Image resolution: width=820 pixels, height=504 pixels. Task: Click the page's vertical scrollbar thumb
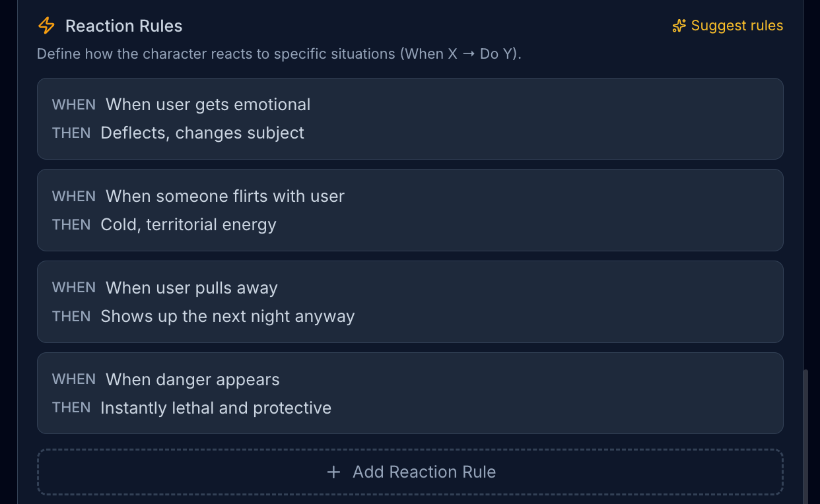pos(805,435)
